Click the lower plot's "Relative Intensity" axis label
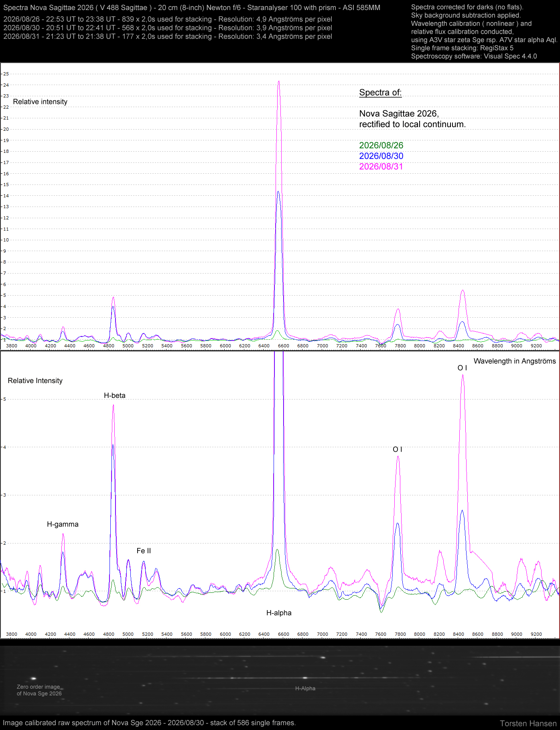 tap(35, 381)
